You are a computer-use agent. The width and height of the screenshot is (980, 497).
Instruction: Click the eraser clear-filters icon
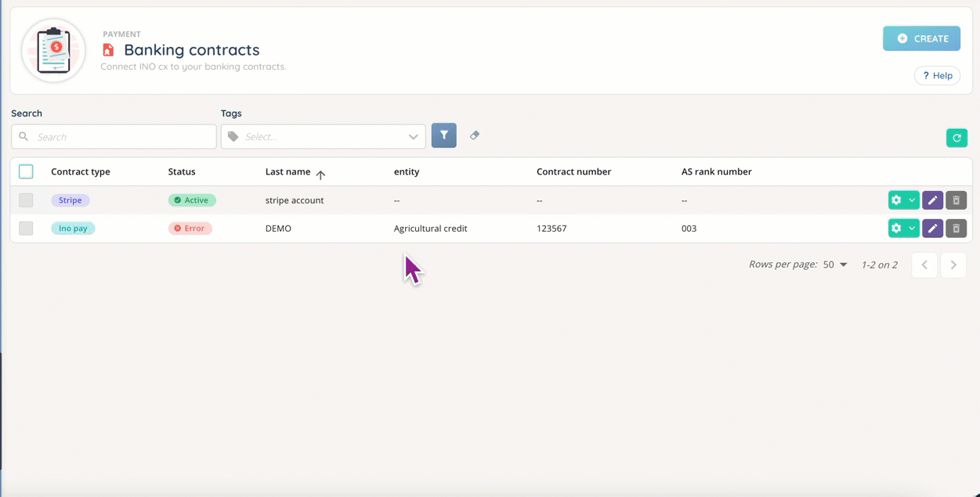coord(475,135)
